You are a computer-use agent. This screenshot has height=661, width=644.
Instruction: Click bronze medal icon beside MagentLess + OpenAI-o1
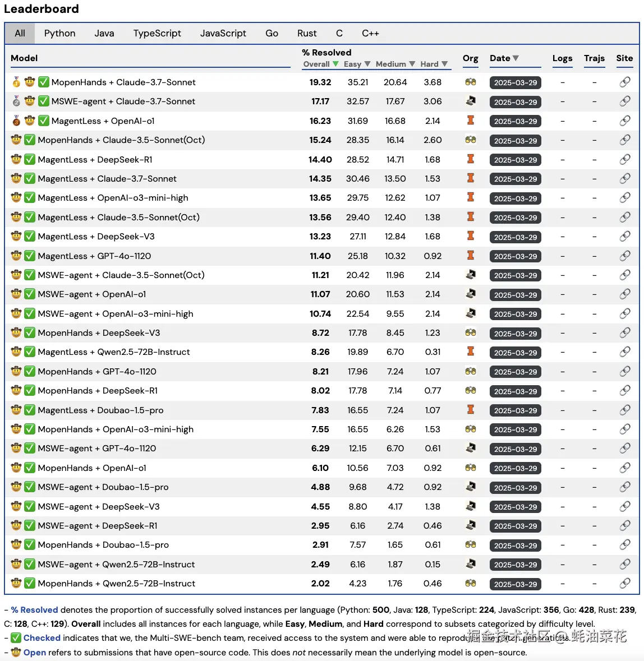click(x=16, y=121)
